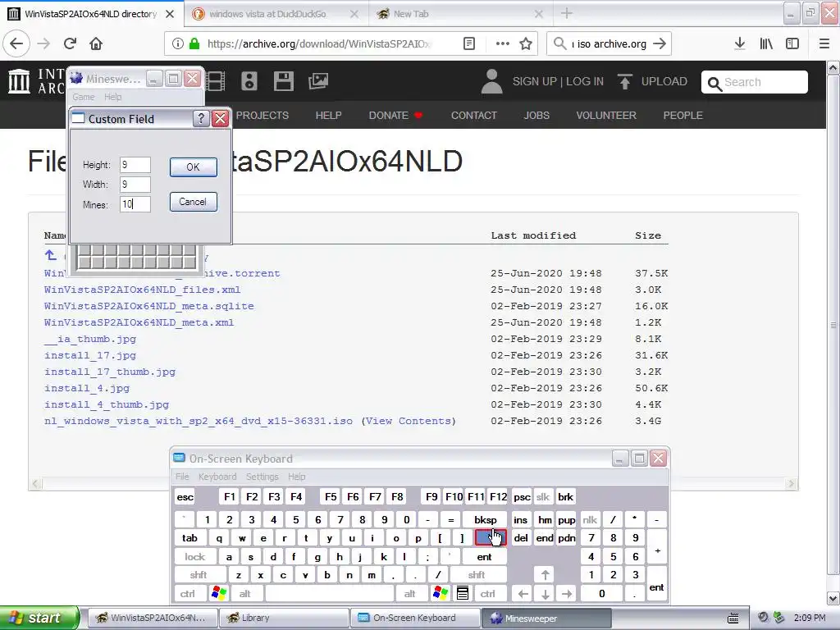Open WinVistaSP2AIOx64NLD_meta.sqlite file link
Viewport: 840px width, 630px height.
click(149, 307)
